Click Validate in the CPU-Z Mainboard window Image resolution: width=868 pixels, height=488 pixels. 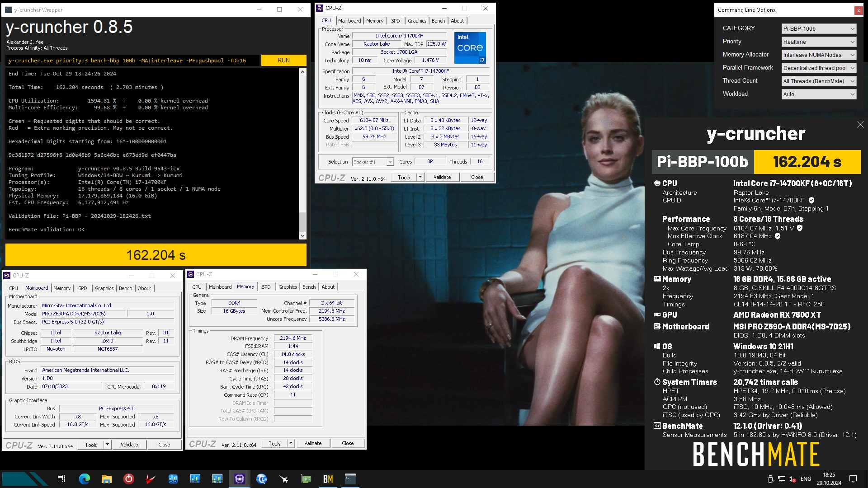coord(129,445)
